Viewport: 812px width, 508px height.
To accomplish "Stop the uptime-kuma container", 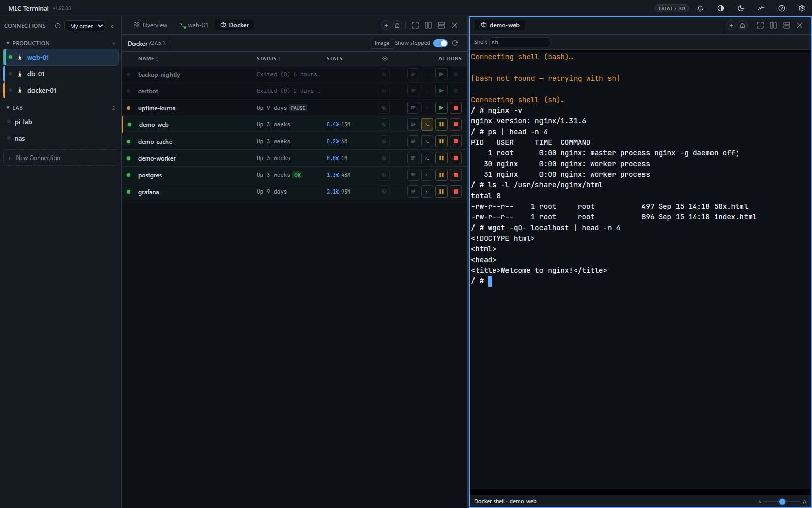I will click(x=456, y=108).
